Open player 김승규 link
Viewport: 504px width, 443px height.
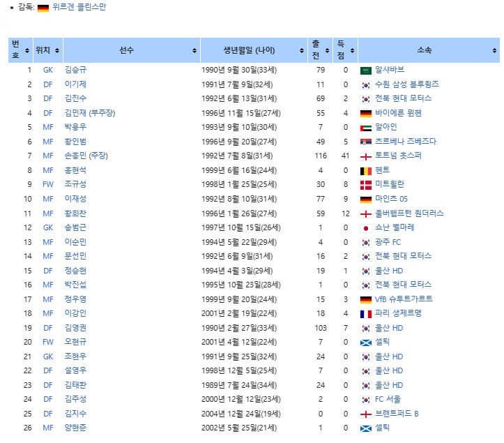click(75, 70)
